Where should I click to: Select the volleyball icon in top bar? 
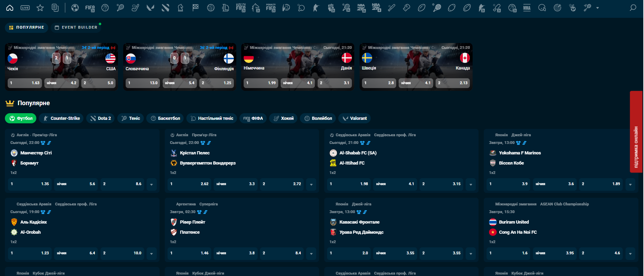[210, 8]
